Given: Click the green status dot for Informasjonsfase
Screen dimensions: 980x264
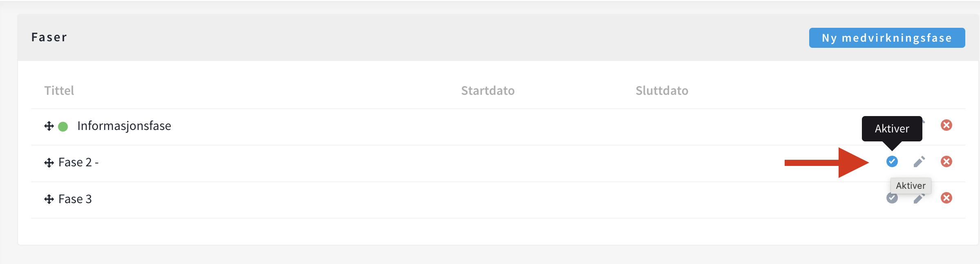Looking at the screenshot, I should (x=63, y=127).
